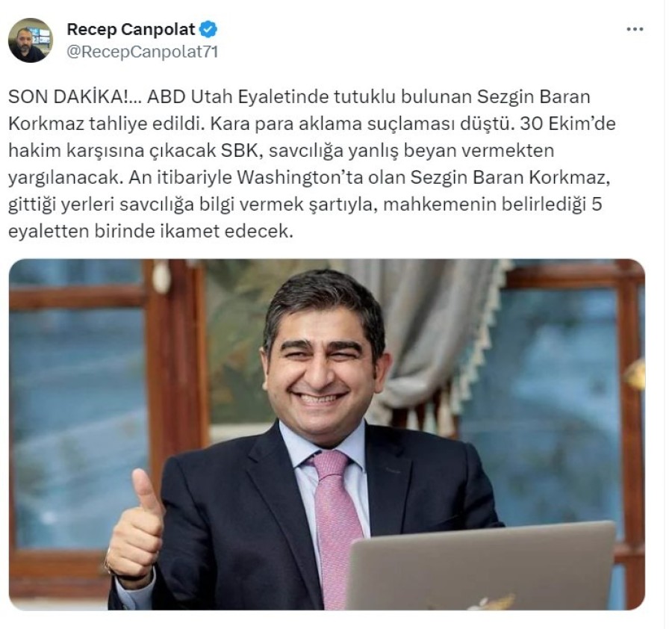Open the attached photo in the tweet
Viewport: 672px width, 629px height.
326,434
